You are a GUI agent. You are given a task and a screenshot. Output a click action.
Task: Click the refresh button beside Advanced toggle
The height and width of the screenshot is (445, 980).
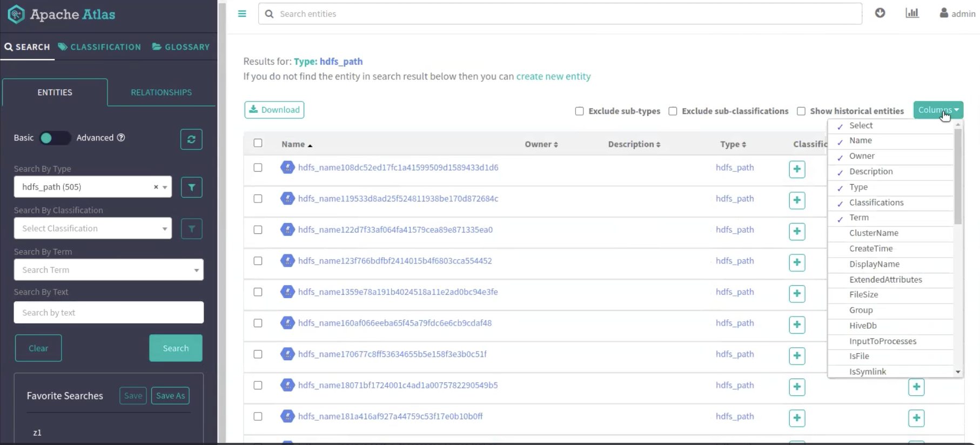(191, 139)
